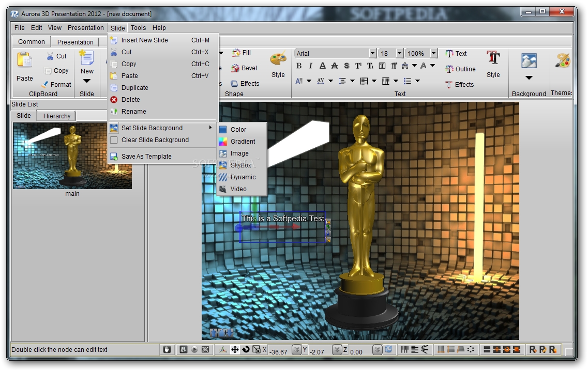Open the Help menu

pyautogui.click(x=159, y=28)
